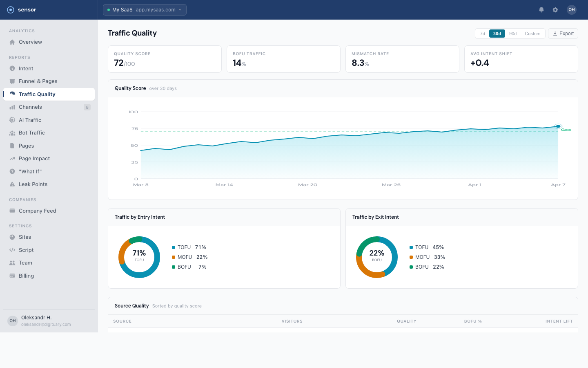The height and width of the screenshot is (368, 588).
Task: Open the My SaaS site switcher dropdown
Action: [x=145, y=9]
